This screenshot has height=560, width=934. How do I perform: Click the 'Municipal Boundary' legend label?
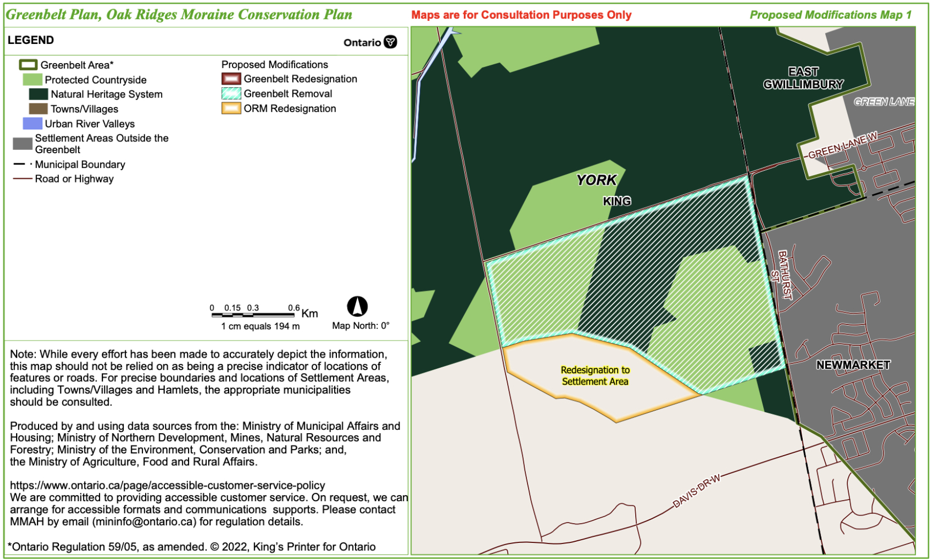click(80, 164)
